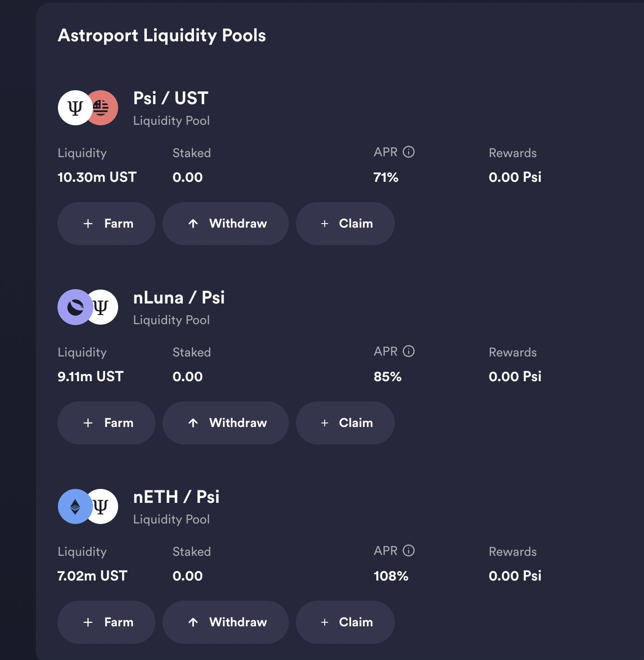Viewport: 644px width, 660px height.
Task: Farm the nLuna / Psi liquidity pool
Action: click(x=106, y=423)
